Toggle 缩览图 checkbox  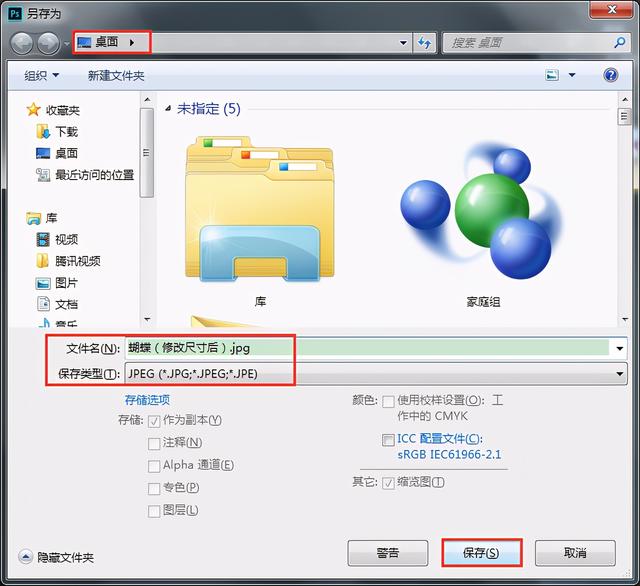point(388,483)
